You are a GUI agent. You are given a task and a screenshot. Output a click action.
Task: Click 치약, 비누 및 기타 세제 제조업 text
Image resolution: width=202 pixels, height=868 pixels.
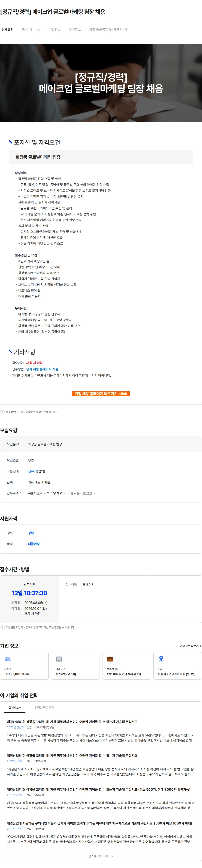click(124, 674)
